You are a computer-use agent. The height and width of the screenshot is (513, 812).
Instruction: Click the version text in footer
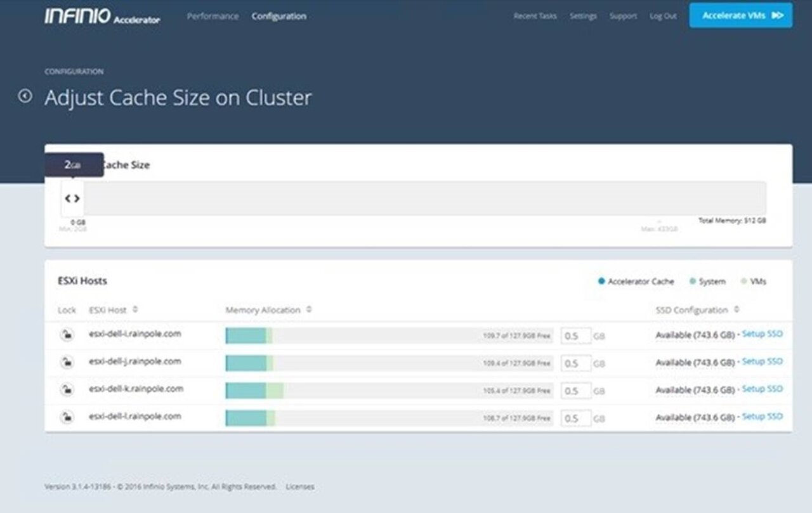tap(160, 487)
